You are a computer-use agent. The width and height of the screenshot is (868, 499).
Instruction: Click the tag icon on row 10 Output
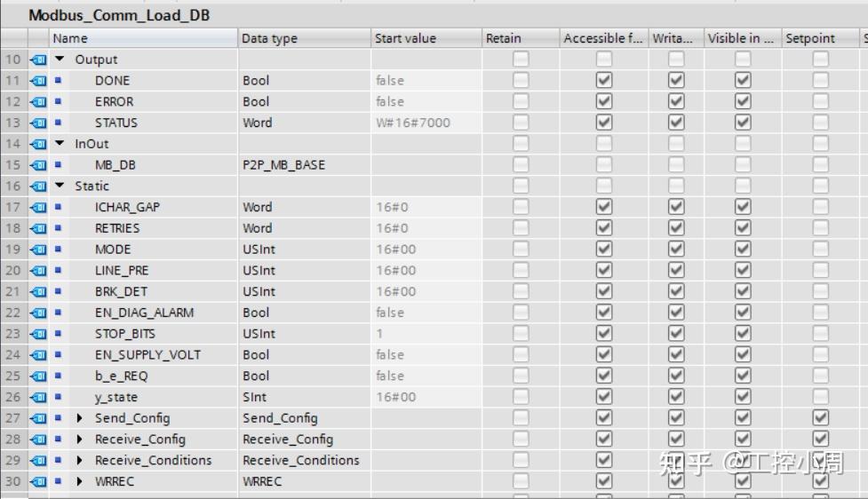(38, 59)
